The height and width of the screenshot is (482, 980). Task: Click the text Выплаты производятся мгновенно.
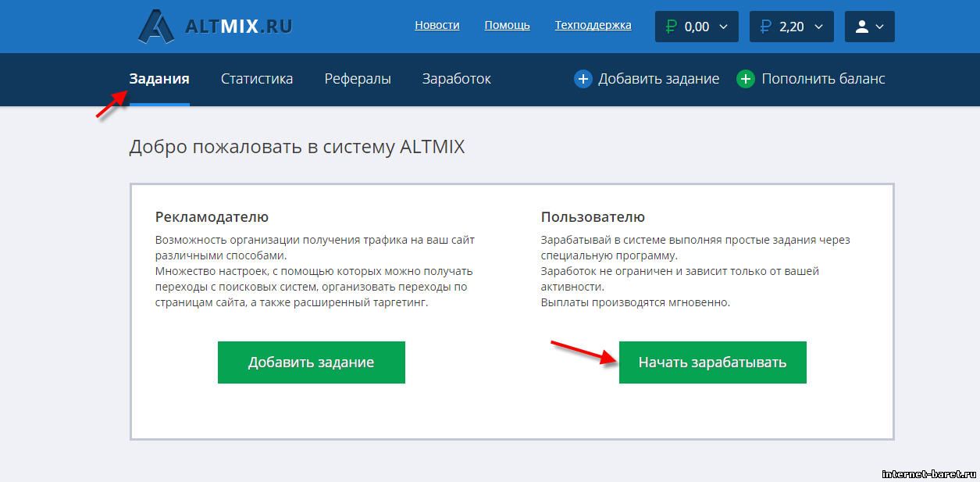[636, 302]
